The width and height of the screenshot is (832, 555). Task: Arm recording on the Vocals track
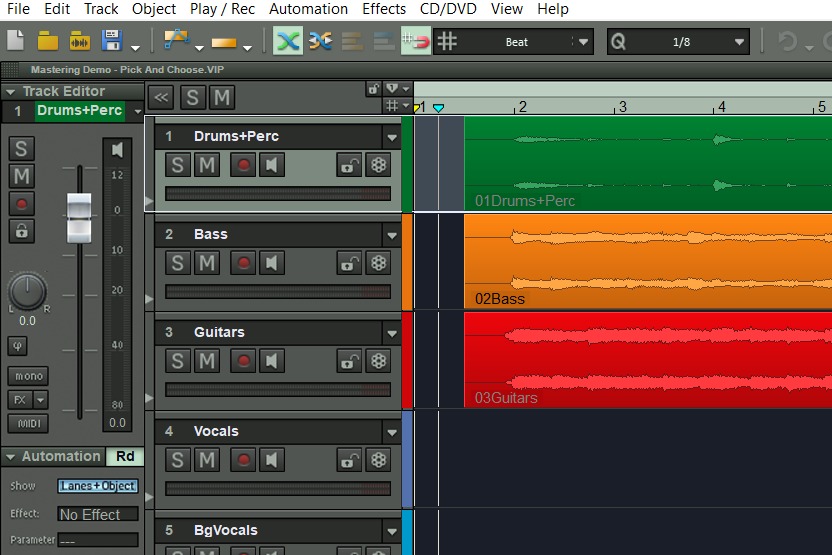click(x=244, y=459)
